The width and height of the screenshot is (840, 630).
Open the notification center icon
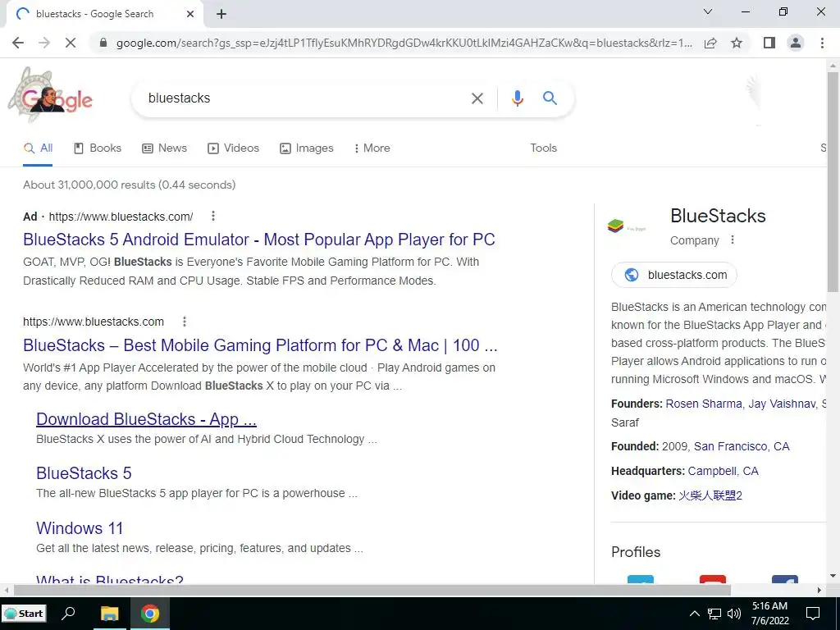(x=813, y=614)
